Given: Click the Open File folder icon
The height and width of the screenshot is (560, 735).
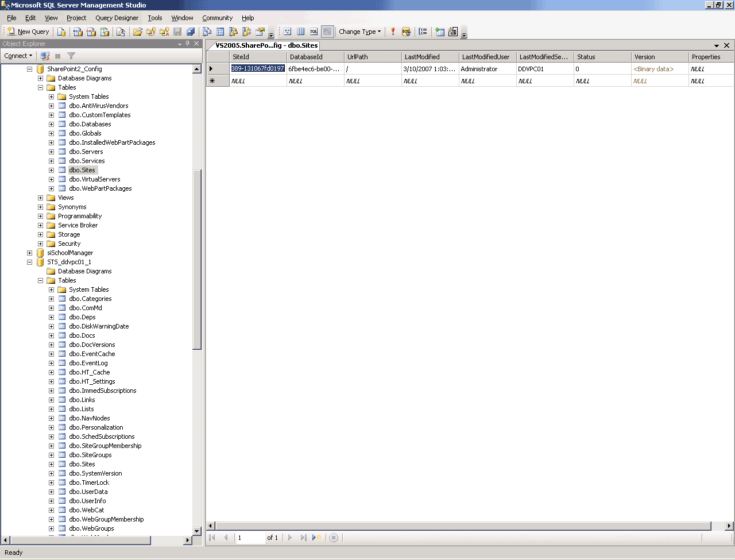Looking at the screenshot, I should [138, 32].
